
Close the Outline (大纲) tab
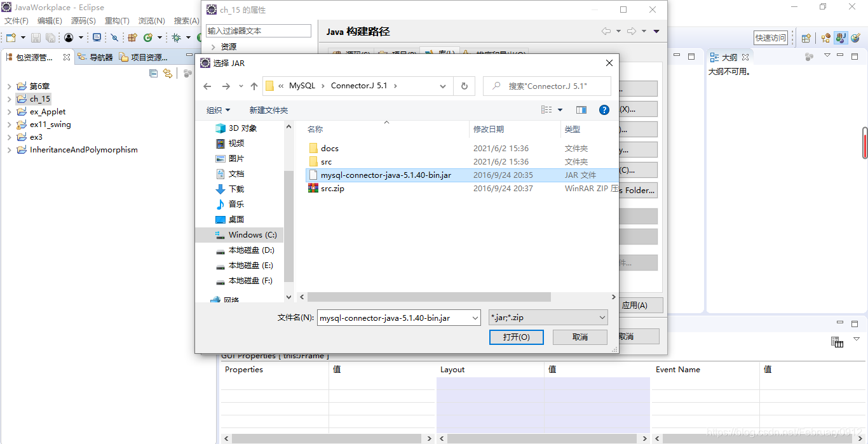tap(745, 57)
